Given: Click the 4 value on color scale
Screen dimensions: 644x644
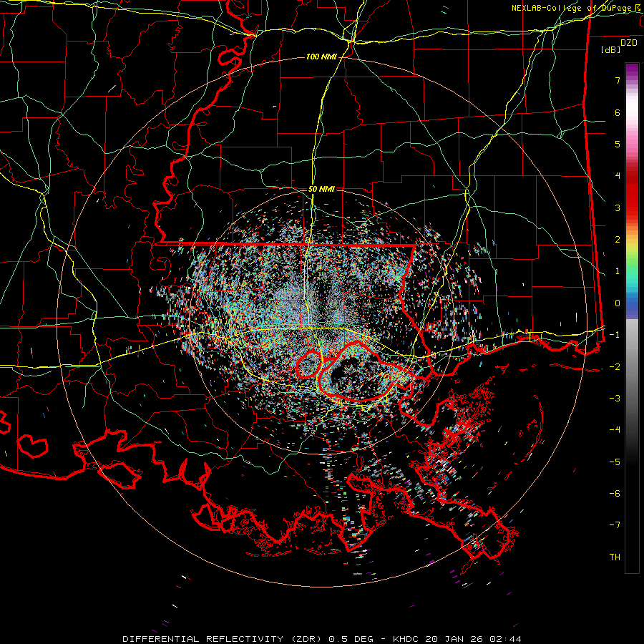Looking at the screenshot, I should click(618, 176).
